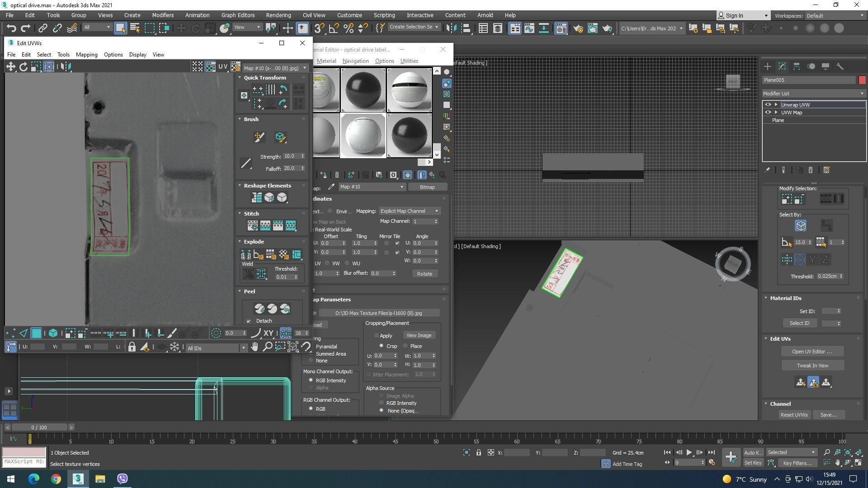The image size is (868, 488).
Task: Click the Mirror tool icon
Action: pos(451,28)
